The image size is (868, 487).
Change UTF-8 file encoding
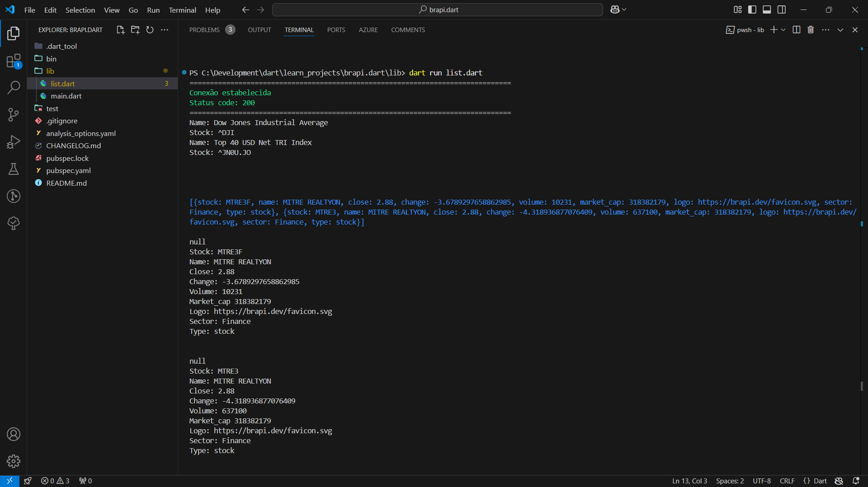click(762, 481)
